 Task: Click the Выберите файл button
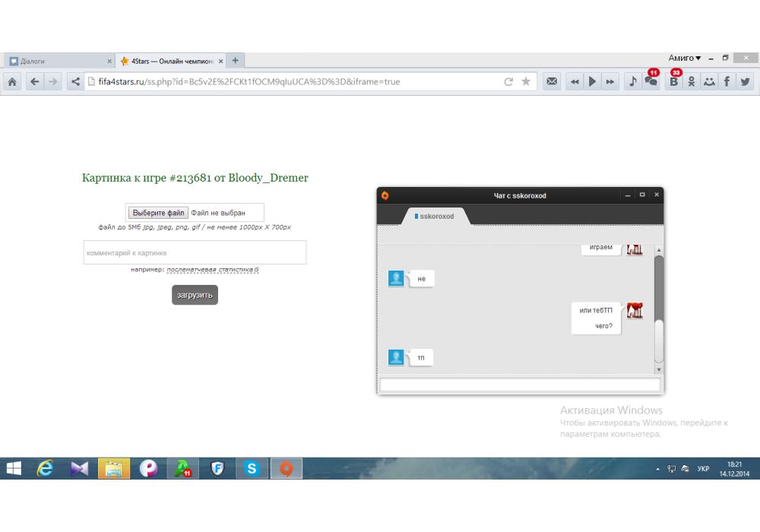tap(158, 213)
